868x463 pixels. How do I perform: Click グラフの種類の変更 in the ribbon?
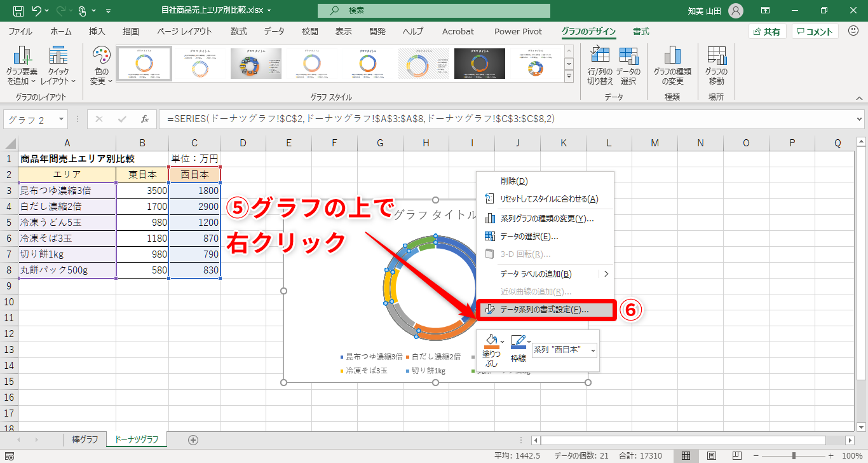coord(672,66)
